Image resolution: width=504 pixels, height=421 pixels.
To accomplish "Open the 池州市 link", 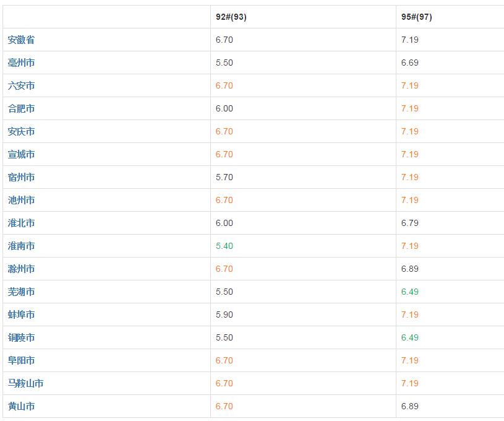I will pos(21,200).
